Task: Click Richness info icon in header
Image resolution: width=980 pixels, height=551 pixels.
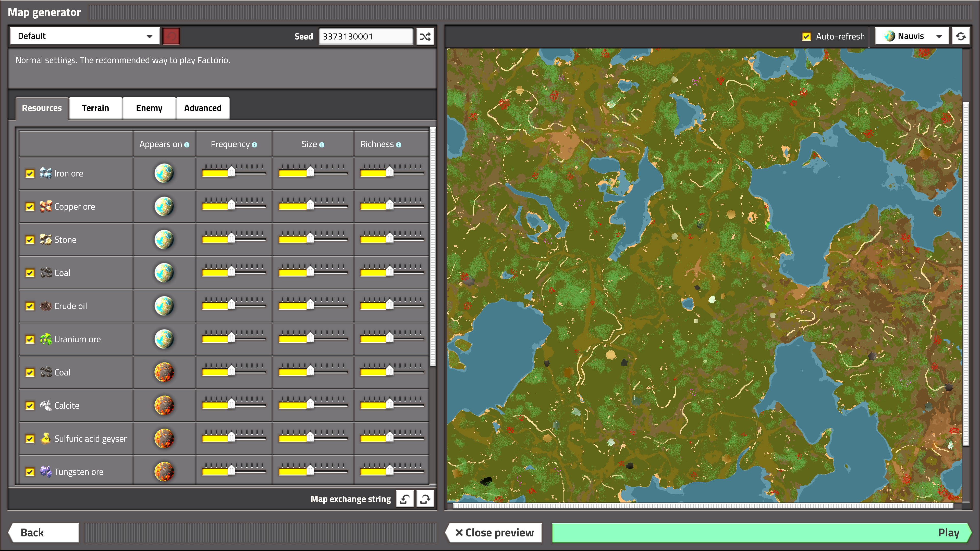Action: (x=399, y=145)
